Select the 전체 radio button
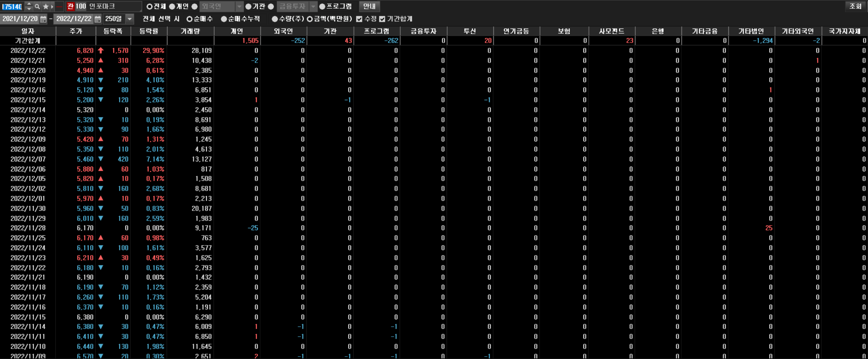Viewport: 868px width, 359px height. click(x=150, y=6)
